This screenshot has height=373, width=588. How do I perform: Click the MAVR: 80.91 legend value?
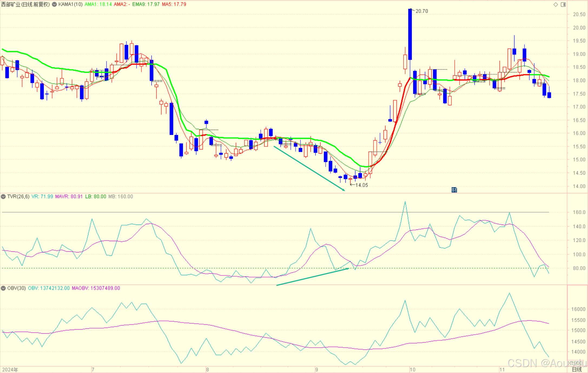pyautogui.click(x=69, y=197)
